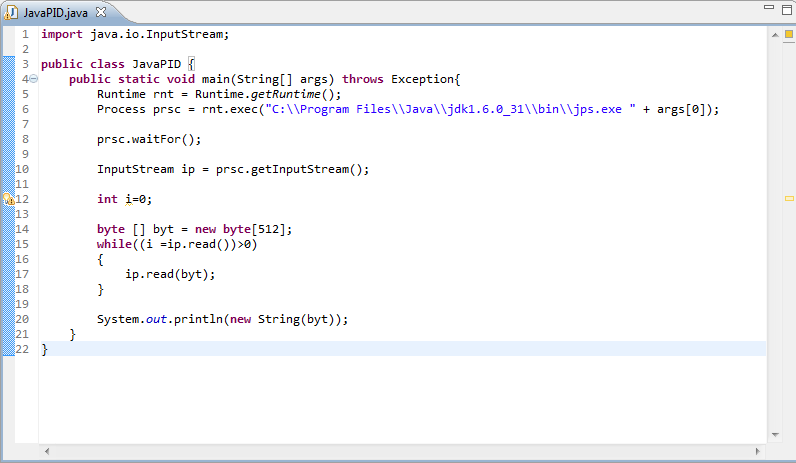Click the 'throws' keyword on line 4
The image size is (796, 463).
[362, 79]
